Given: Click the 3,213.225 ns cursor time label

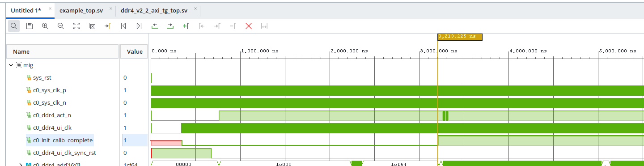Looking at the screenshot, I should tap(459, 37).
